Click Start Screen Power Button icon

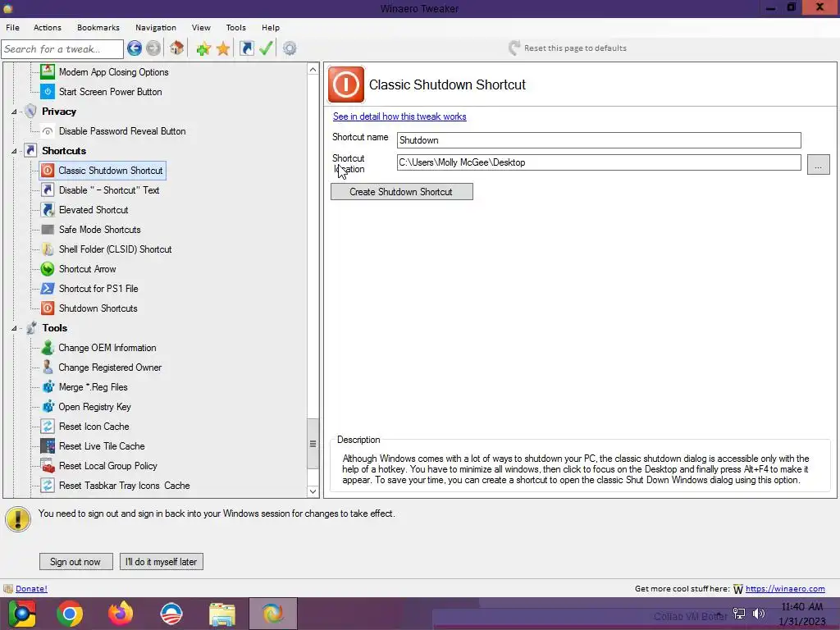click(x=48, y=92)
